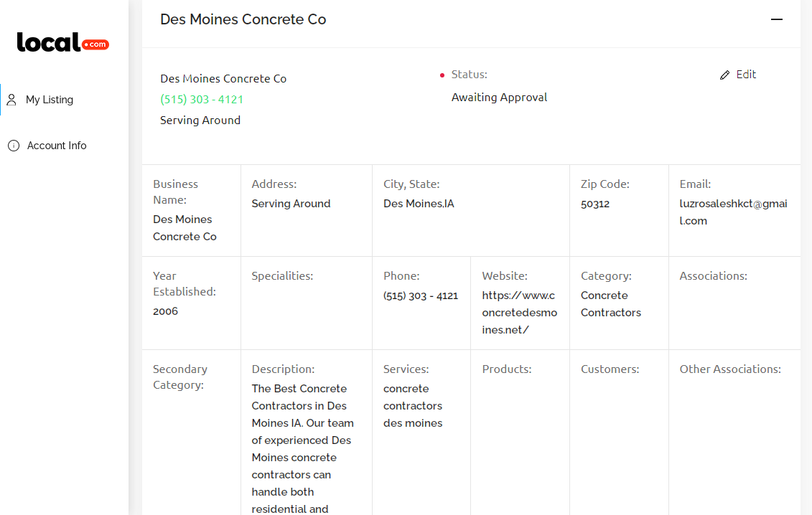Image resolution: width=812 pixels, height=515 pixels.
Task: Click the Des Moines Concrete Co header title
Action: point(243,19)
